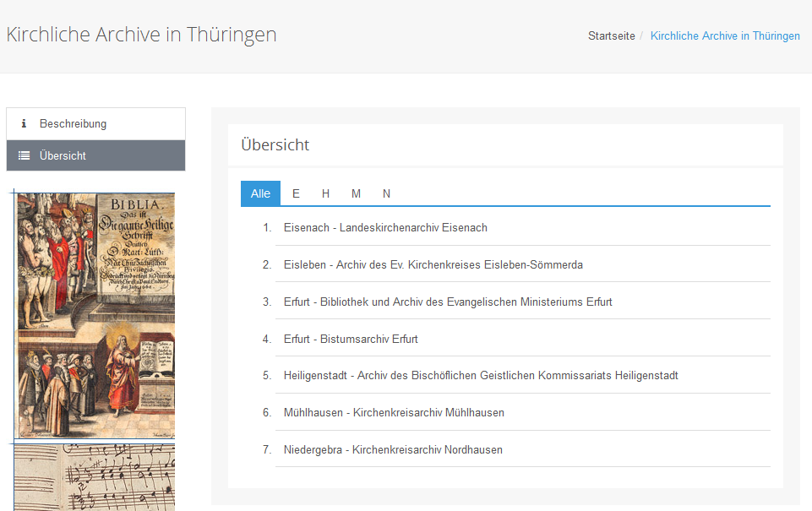The image size is (812, 511).
Task: Select the M letter tab
Action: (356, 193)
